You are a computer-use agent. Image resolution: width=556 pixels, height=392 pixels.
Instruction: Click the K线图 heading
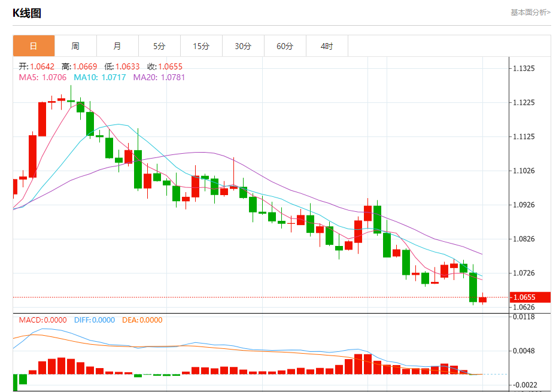click(27, 13)
